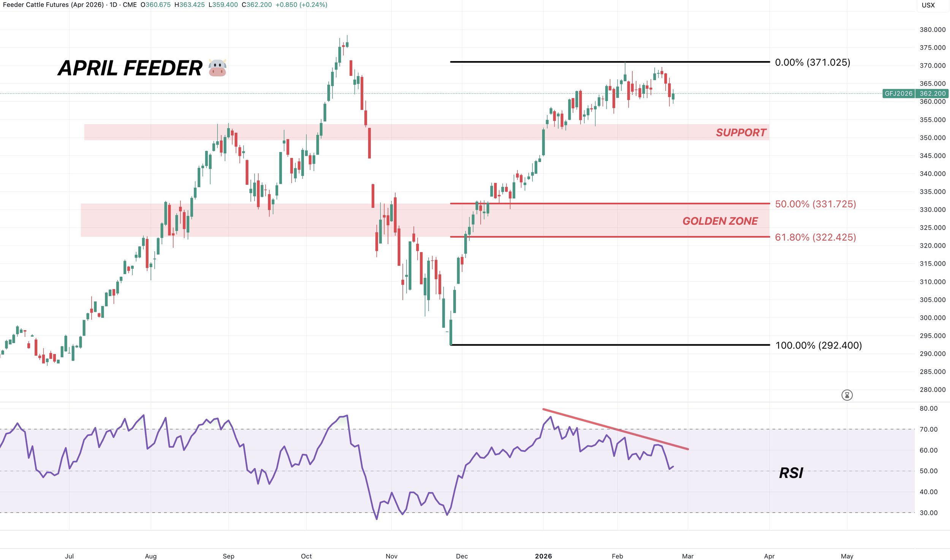Select the APRIL FEEDER text label
Image resolution: width=950 pixels, height=560 pixels.
pos(130,68)
